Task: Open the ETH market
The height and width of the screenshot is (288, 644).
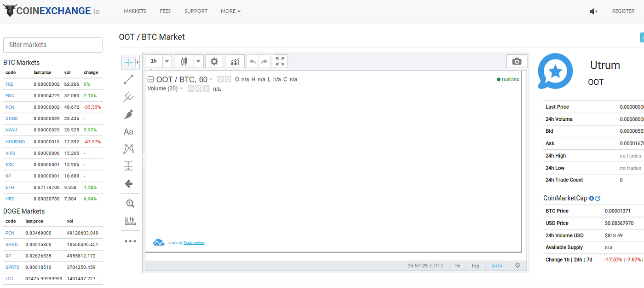Action: 10,188
